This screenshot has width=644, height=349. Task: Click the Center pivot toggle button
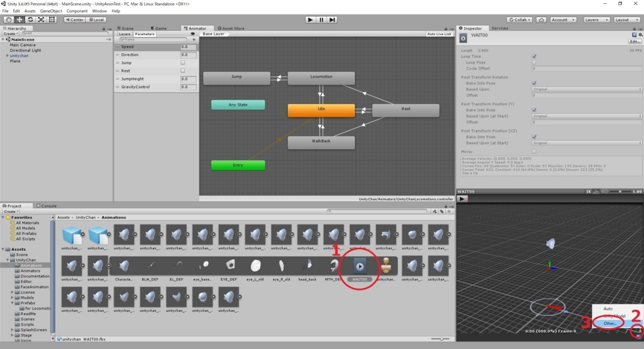tap(75, 19)
